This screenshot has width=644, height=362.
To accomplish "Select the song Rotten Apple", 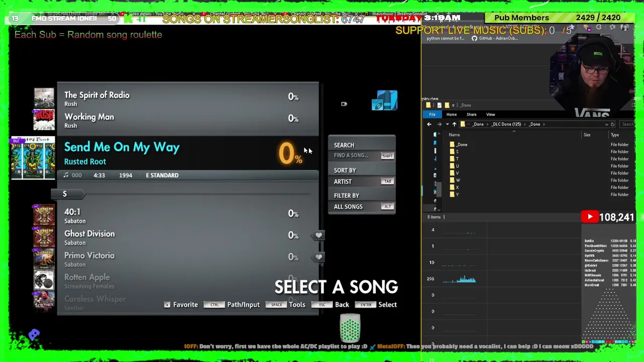I will (188, 281).
